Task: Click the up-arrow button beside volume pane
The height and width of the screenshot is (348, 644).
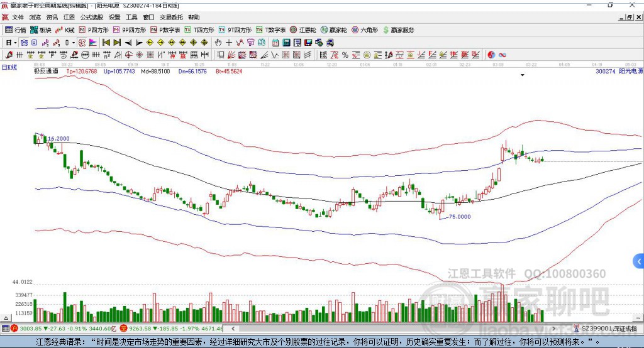Action: [6, 318]
